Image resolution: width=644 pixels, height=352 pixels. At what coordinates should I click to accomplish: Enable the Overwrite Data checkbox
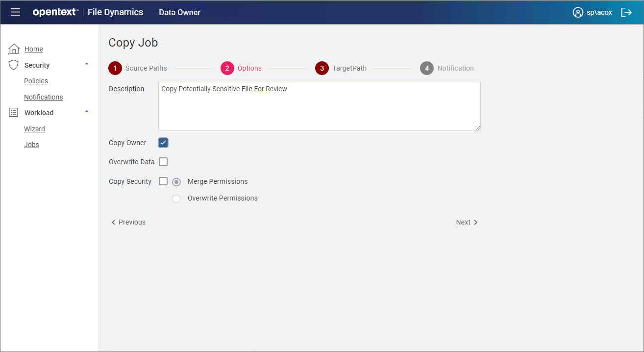coord(163,162)
